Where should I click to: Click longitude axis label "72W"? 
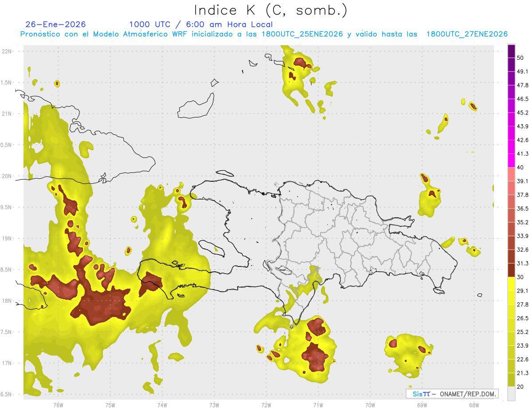(x=266, y=405)
